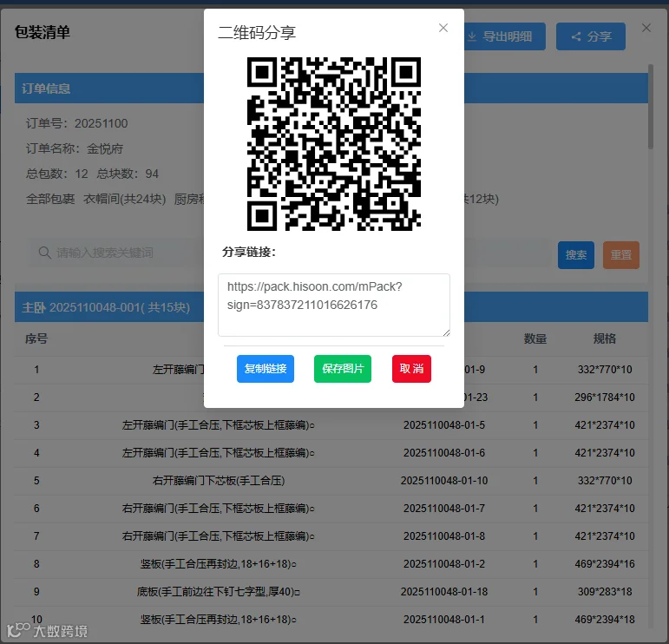Viewport: 669px width, 644px height.
Task: Close the 包装清单 window with the X
Action: click(646, 28)
